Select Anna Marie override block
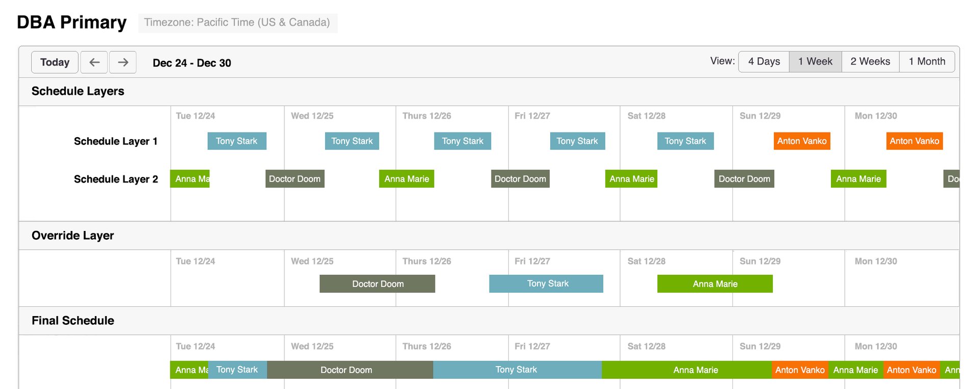This screenshot has height=389, width=980. [715, 284]
